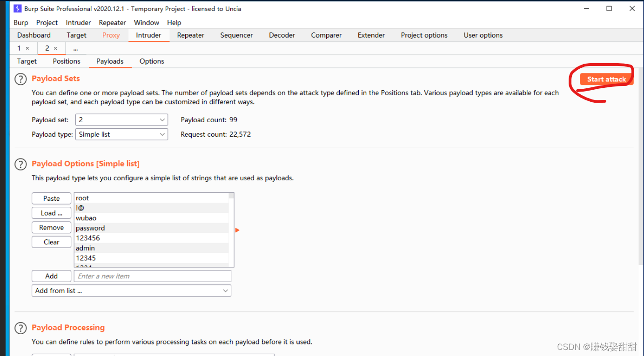Open the Positions sub-tab

point(67,61)
